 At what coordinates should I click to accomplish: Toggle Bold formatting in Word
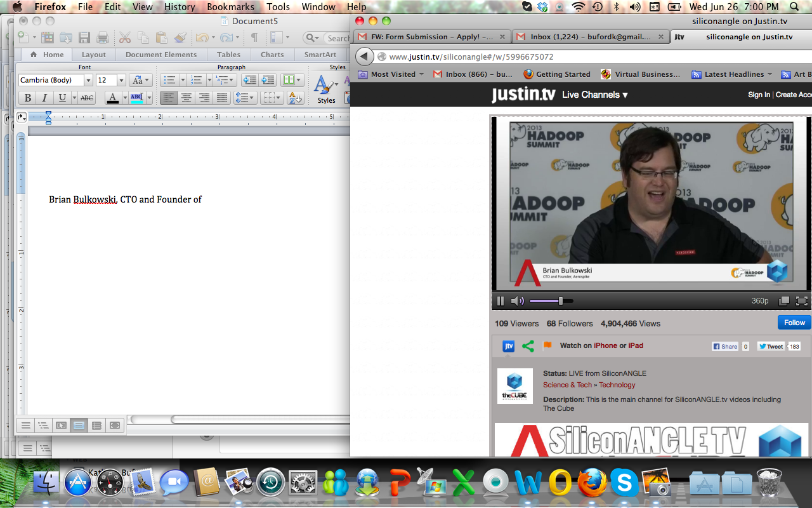tap(27, 98)
